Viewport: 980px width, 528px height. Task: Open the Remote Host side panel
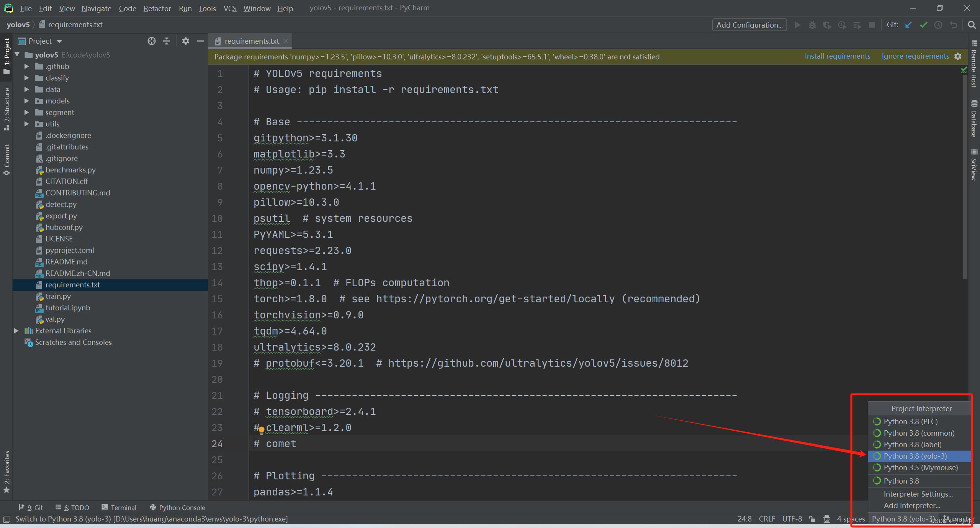[974, 64]
